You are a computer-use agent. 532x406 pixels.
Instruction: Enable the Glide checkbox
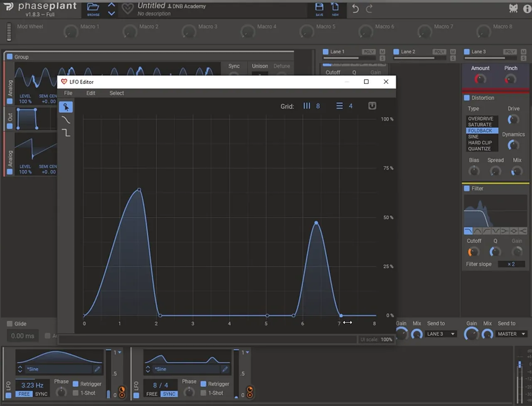10,324
